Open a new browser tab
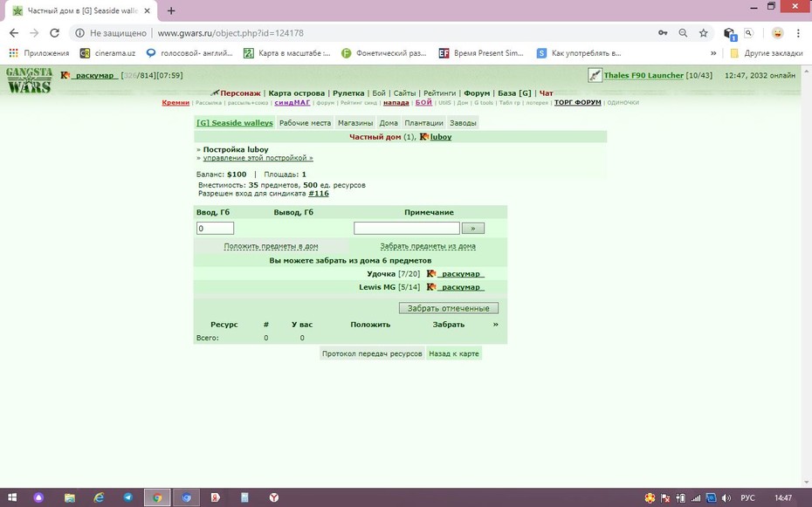The image size is (812, 507). tap(171, 10)
